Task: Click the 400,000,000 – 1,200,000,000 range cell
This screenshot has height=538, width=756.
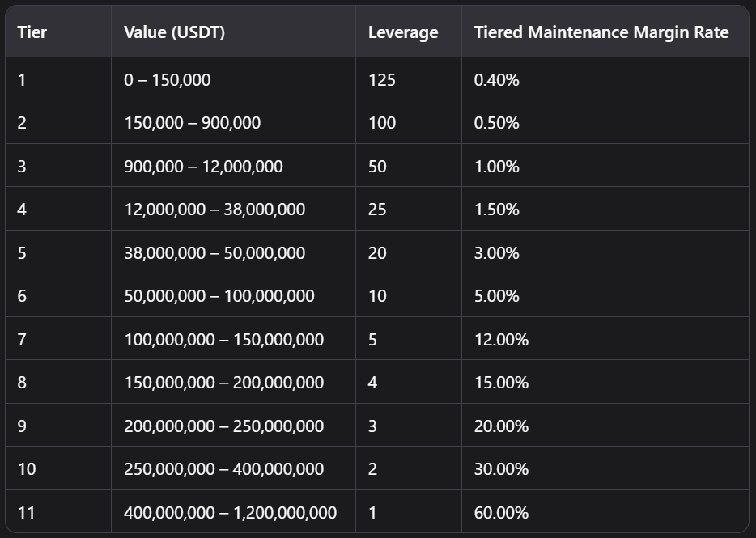Action: 230,513
